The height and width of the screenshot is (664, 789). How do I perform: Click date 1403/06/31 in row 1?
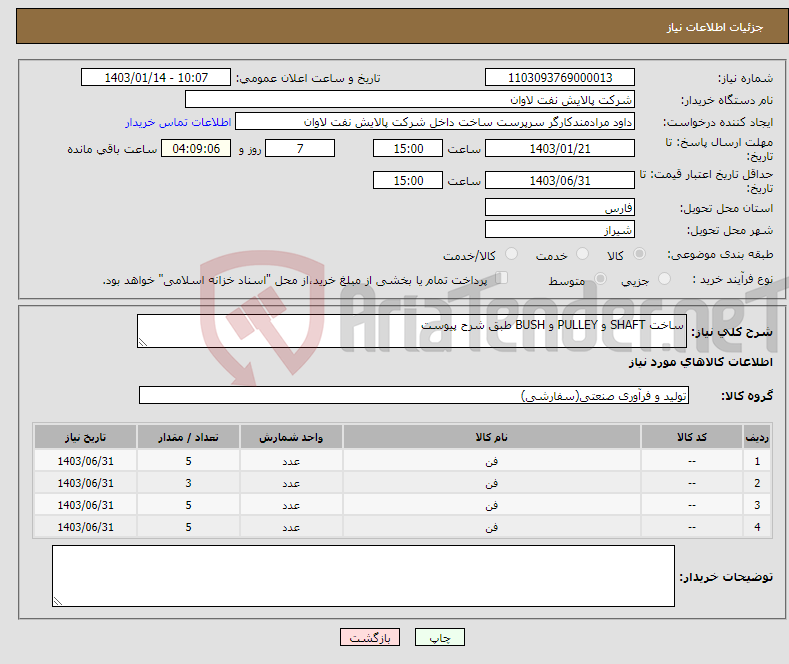click(86, 461)
